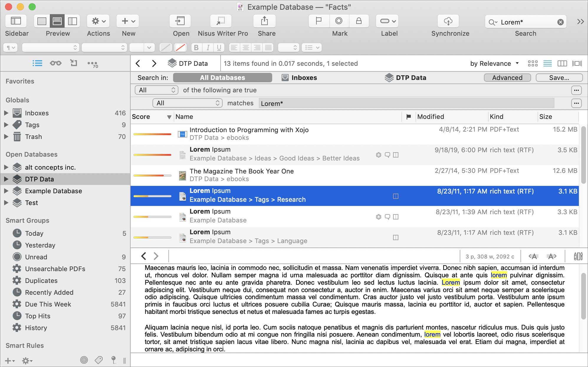Click the Lorem Ipsum RTF search result
The width and height of the screenshot is (588, 367).
[x=210, y=195]
